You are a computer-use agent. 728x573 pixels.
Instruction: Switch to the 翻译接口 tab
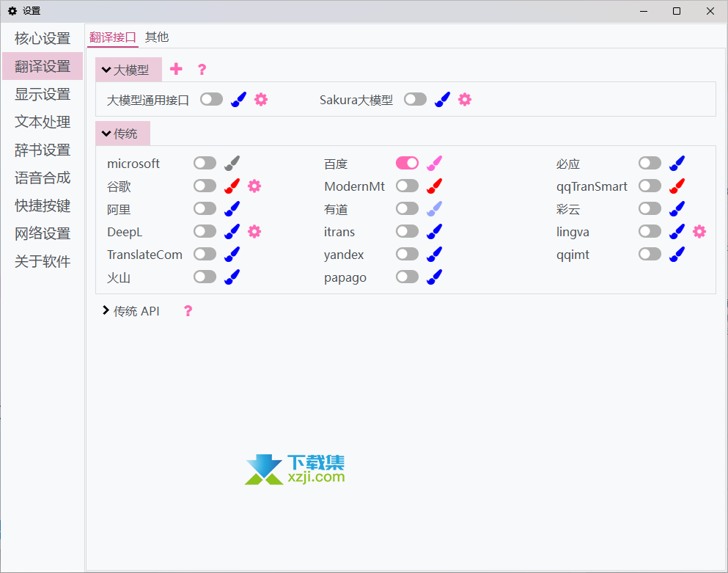(x=113, y=37)
